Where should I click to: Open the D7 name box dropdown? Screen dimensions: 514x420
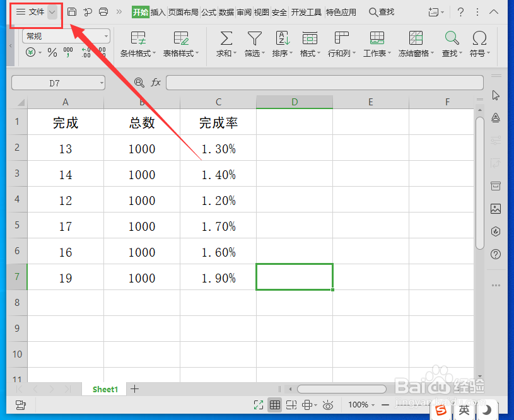pos(102,83)
